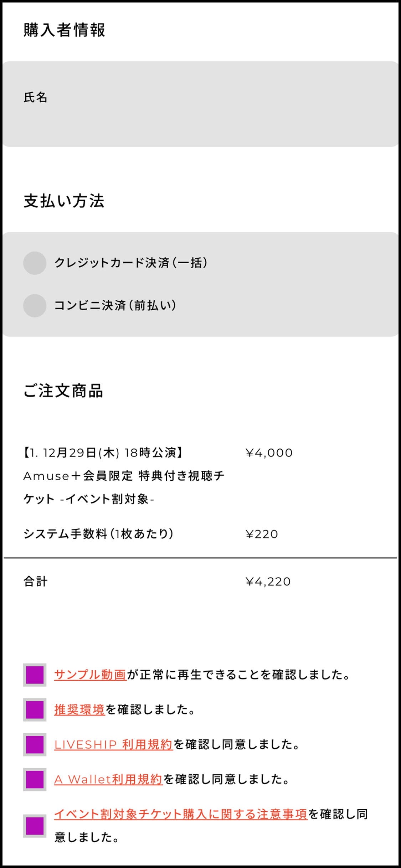Viewport: 401px width, 868px height.
Task: Open the 推奨環境 link
Action: point(79,710)
